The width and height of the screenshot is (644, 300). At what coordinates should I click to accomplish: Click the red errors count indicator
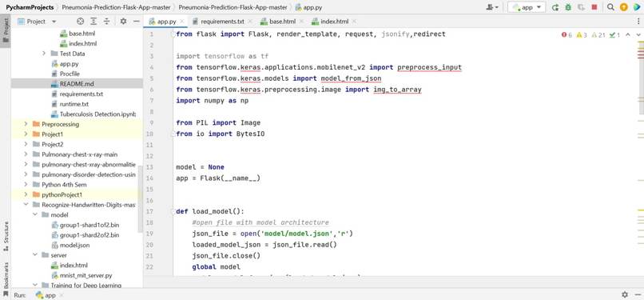[566, 35]
